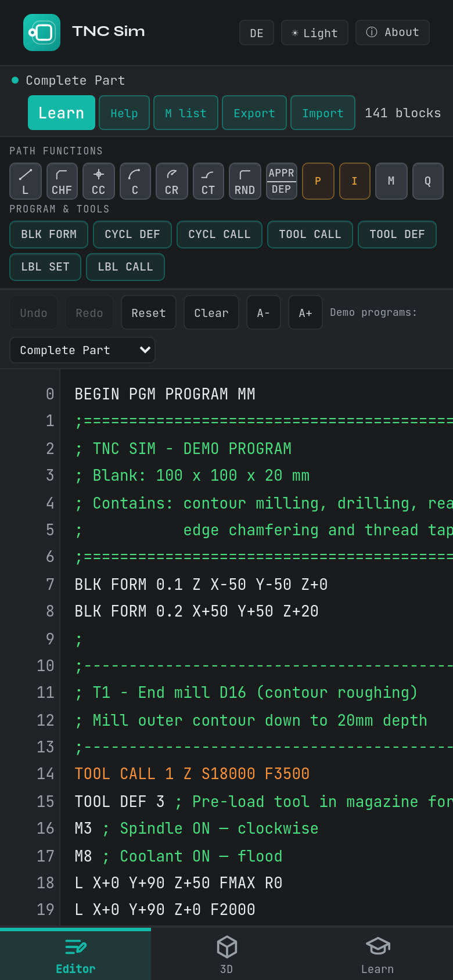Insert a TOOL CALL block
The image size is (453, 980).
coord(310,235)
